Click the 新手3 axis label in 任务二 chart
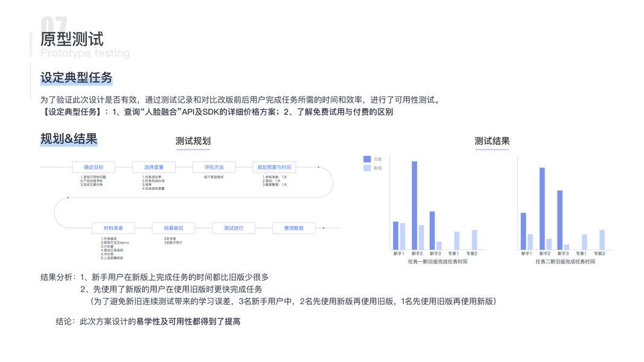 click(563, 253)
